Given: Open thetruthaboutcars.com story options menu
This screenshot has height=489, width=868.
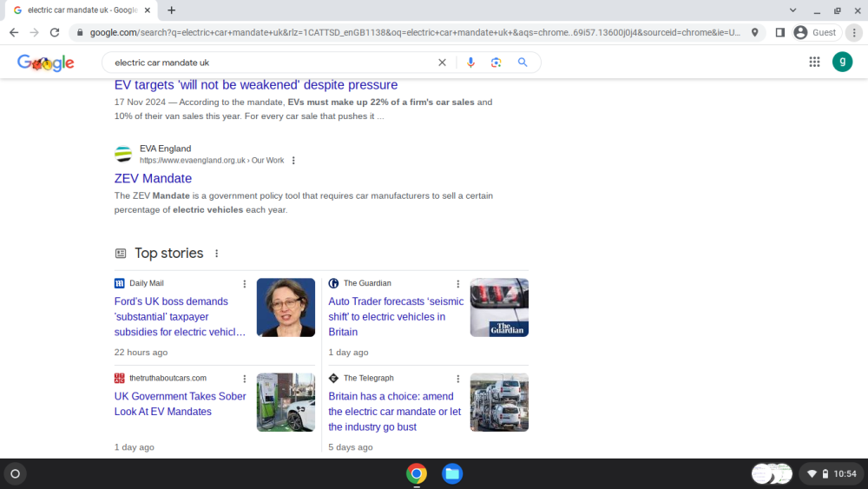Looking at the screenshot, I should [x=244, y=379].
